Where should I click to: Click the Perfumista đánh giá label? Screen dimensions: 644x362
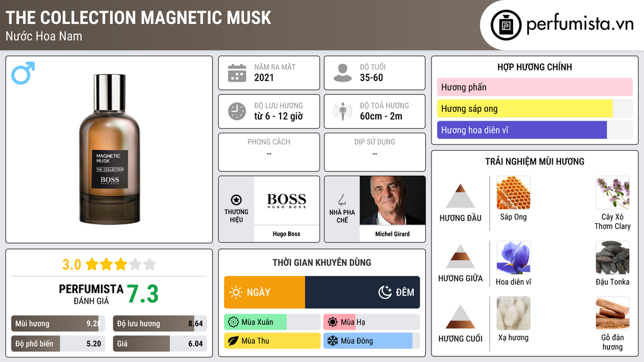tap(91, 294)
